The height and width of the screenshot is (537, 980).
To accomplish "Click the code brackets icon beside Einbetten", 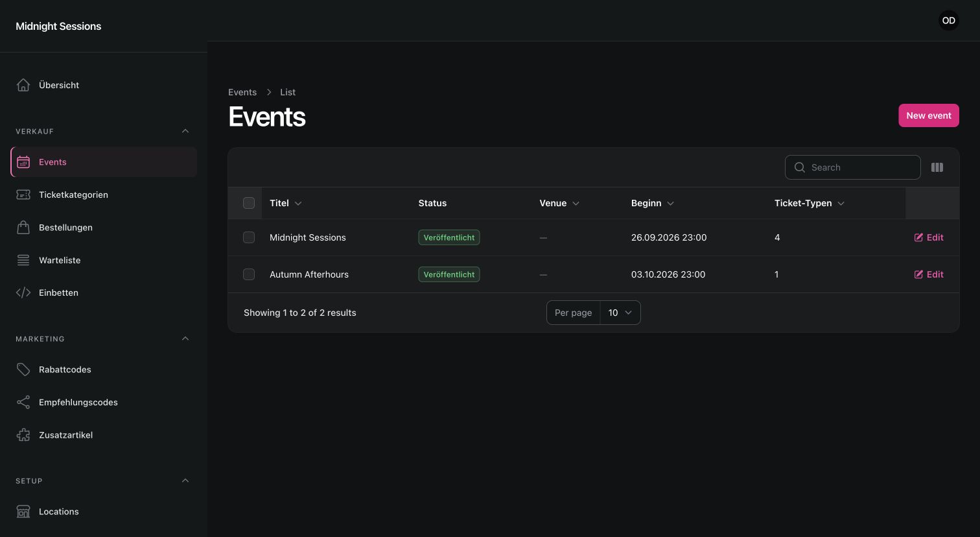I will click(x=23, y=292).
